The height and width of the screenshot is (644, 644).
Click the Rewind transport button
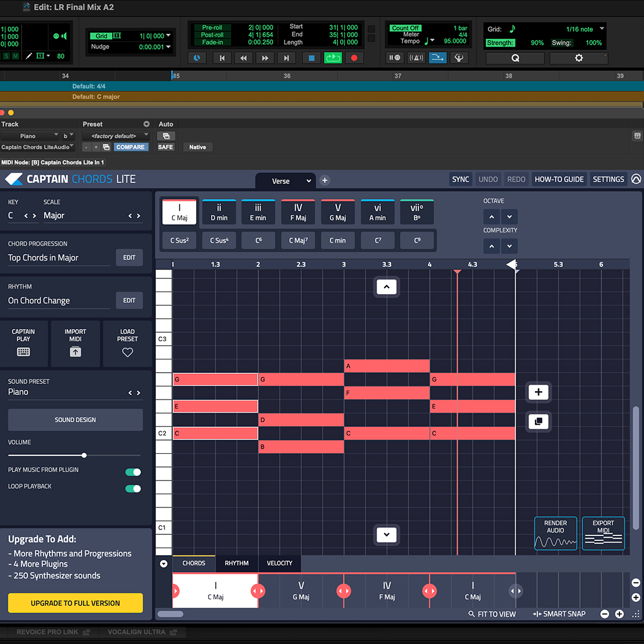[x=243, y=58]
